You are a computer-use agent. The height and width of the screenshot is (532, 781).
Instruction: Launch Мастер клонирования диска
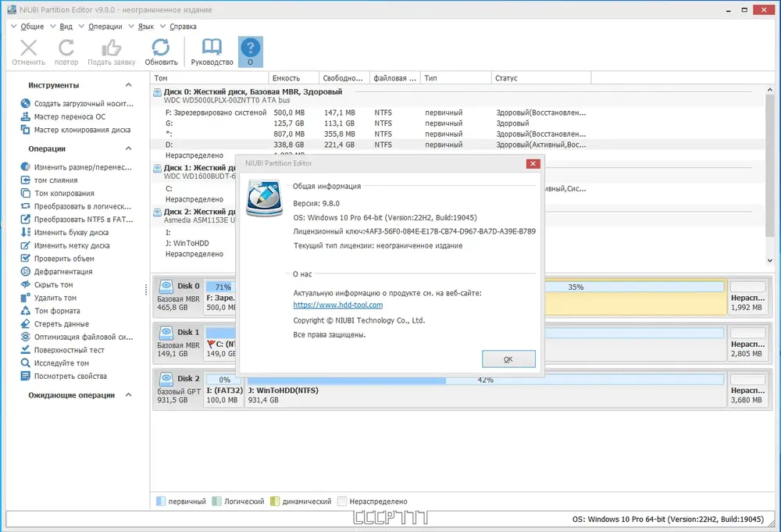76,130
